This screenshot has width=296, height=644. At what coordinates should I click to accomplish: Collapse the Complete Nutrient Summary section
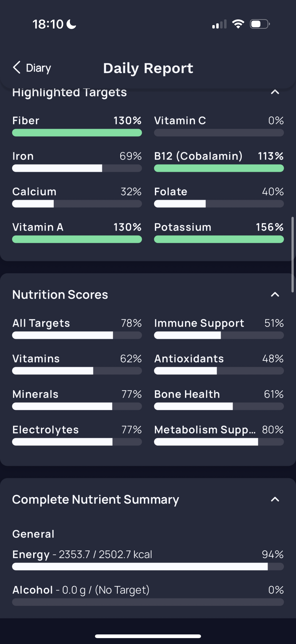click(275, 499)
